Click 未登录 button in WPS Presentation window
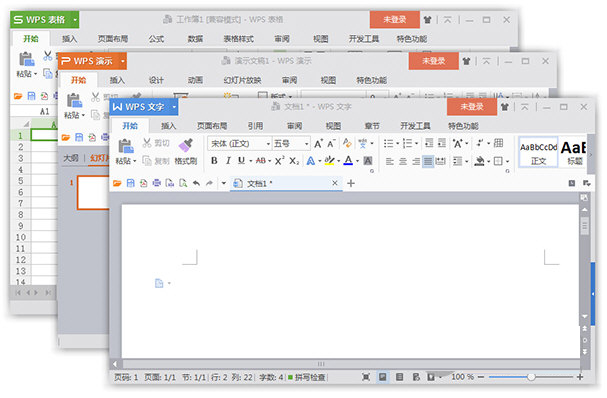The image size is (607, 398). click(x=433, y=61)
